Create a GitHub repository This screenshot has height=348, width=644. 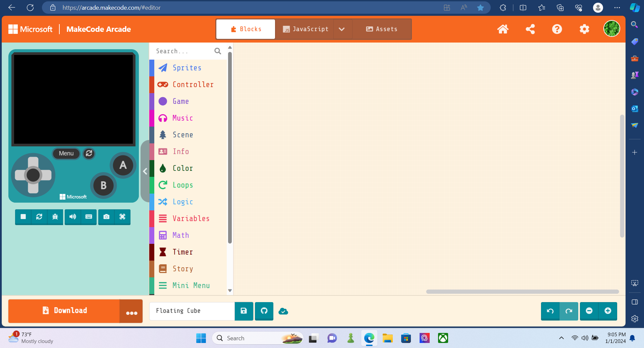(264, 311)
